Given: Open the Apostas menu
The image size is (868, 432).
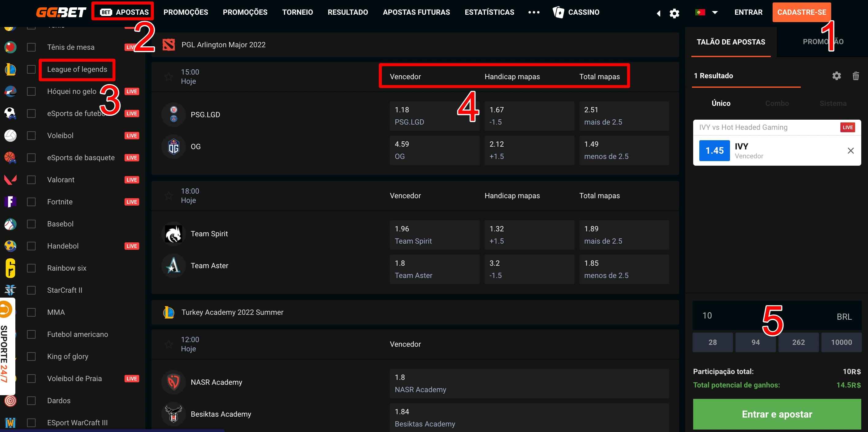Looking at the screenshot, I should click(x=124, y=12).
